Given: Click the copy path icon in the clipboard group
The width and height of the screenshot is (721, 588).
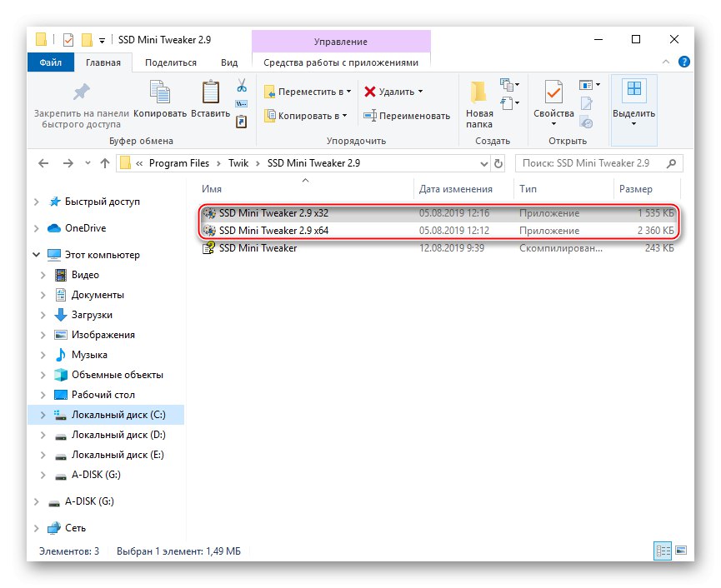Looking at the screenshot, I should (242, 104).
